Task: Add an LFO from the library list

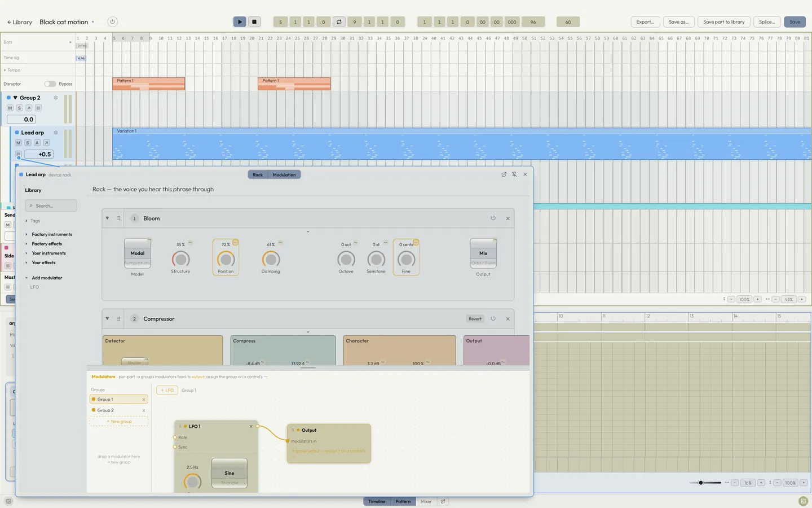Action: point(35,287)
